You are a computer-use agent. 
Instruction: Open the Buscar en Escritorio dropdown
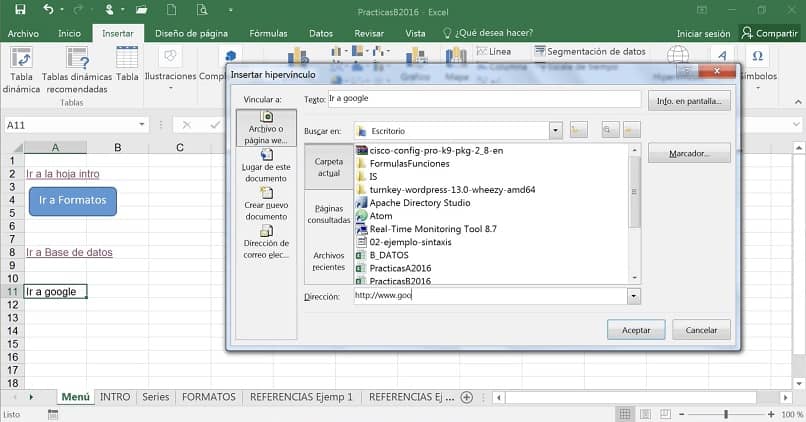click(x=555, y=131)
